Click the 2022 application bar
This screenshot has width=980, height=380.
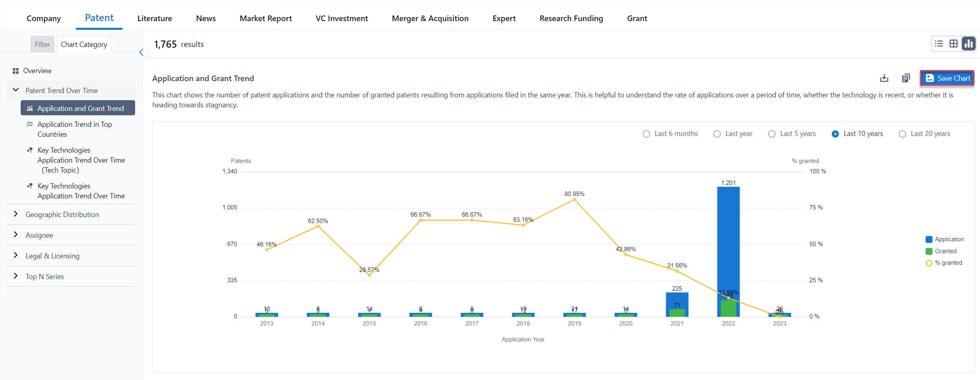[728, 238]
